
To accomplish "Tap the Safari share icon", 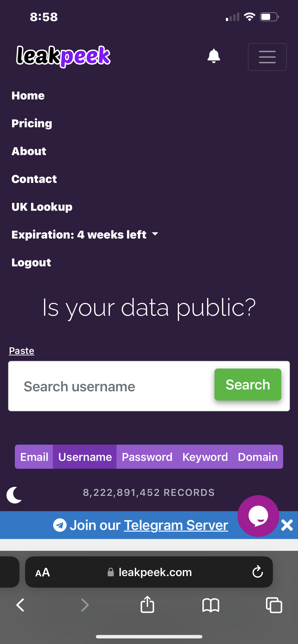I will (147, 605).
